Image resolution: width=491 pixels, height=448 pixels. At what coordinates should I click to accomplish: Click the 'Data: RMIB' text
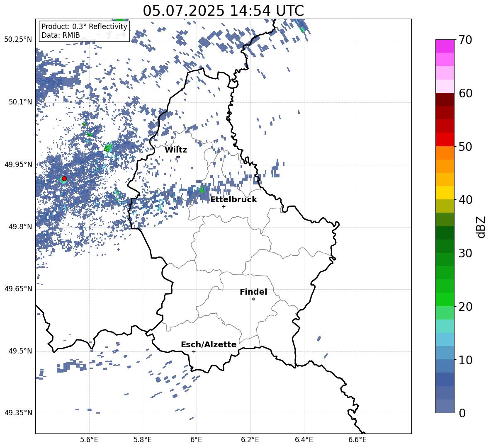pos(61,35)
